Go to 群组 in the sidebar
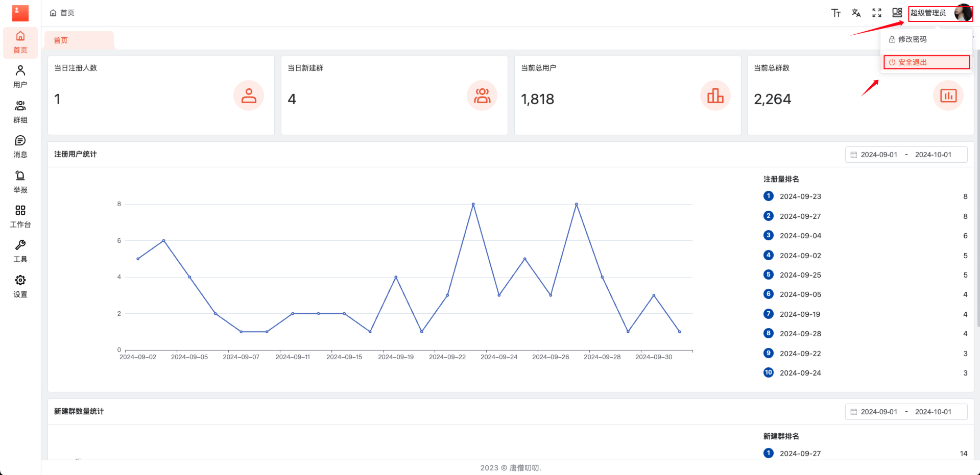The image size is (980, 475). [x=20, y=112]
